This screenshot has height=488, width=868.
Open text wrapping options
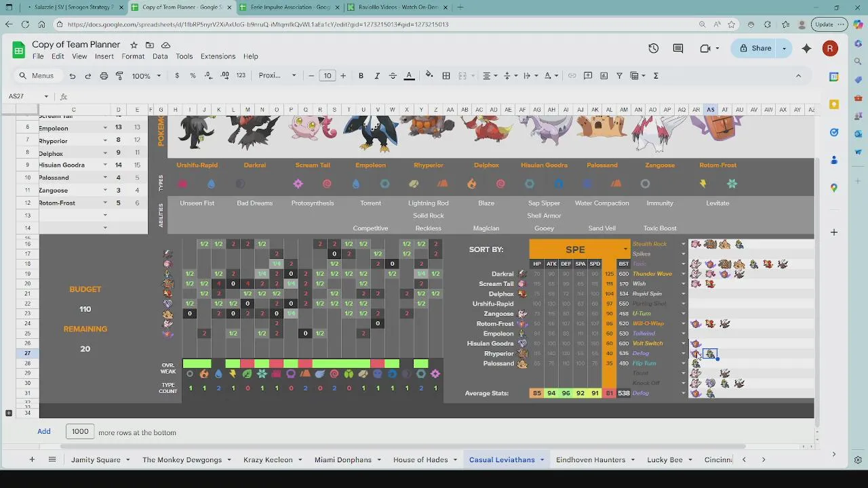530,76
